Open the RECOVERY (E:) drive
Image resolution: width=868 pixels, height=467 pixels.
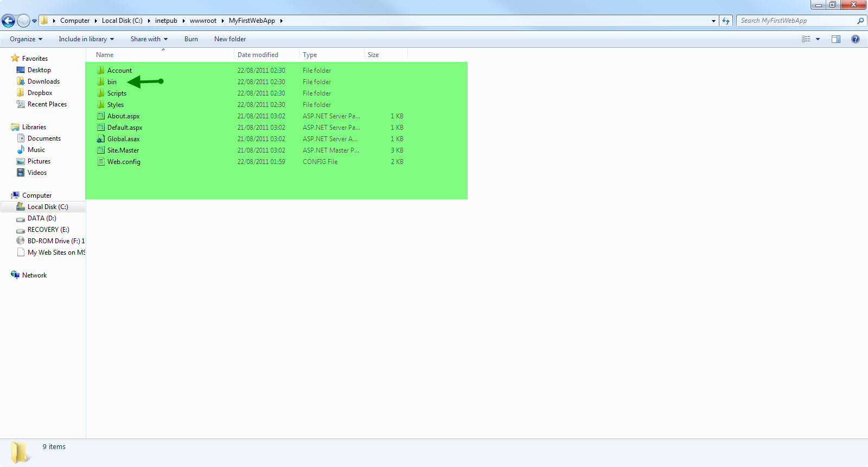point(48,230)
